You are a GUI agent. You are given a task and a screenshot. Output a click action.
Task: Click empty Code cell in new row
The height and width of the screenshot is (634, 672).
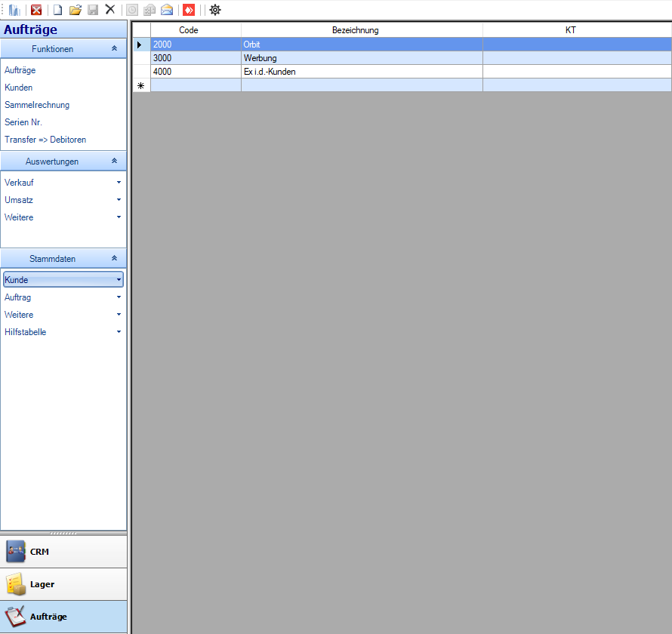pyautogui.click(x=196, y=85)
